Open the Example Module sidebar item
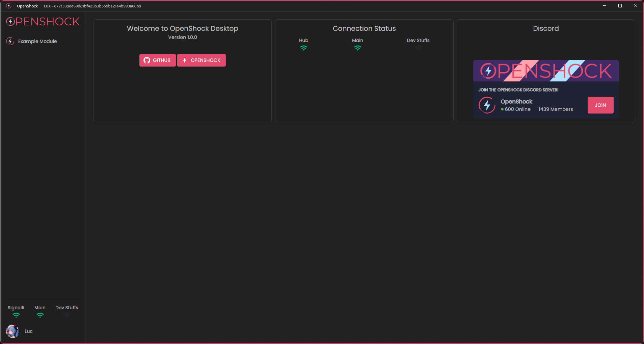 43,41
